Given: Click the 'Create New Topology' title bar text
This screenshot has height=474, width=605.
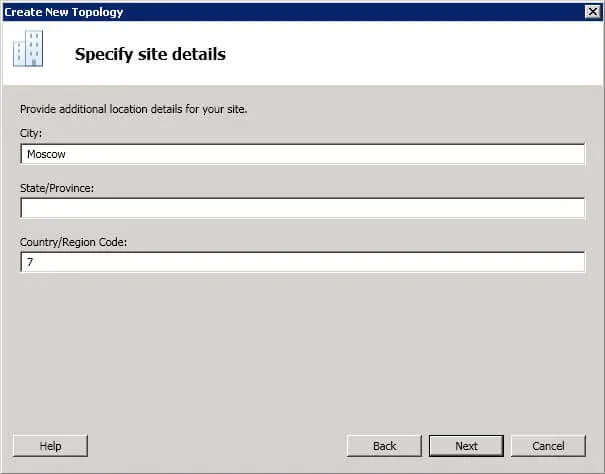Looking at the screenshot, I should (x=64, y=12).
